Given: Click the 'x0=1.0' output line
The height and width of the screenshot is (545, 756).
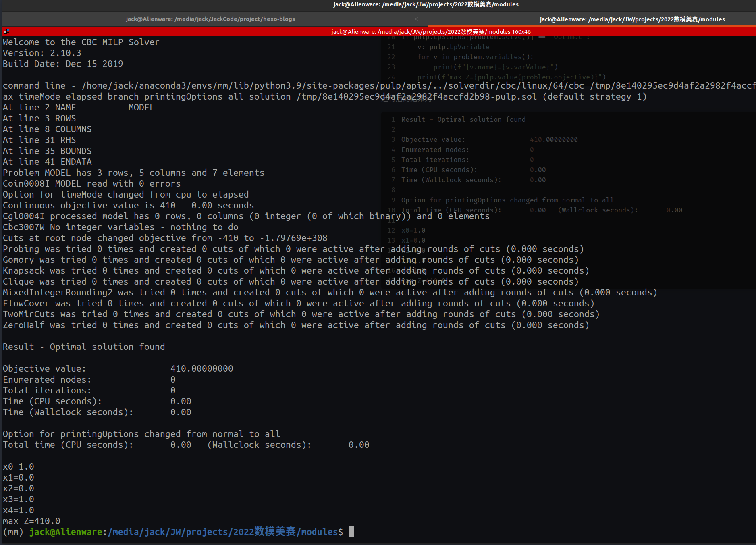Looking at the screenshot, I should click(x=19, y=467).
